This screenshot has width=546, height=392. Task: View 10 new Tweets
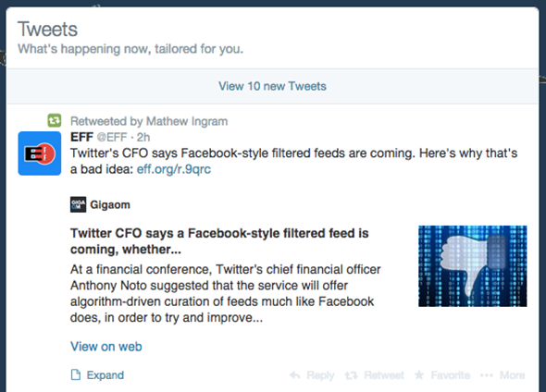272,86
